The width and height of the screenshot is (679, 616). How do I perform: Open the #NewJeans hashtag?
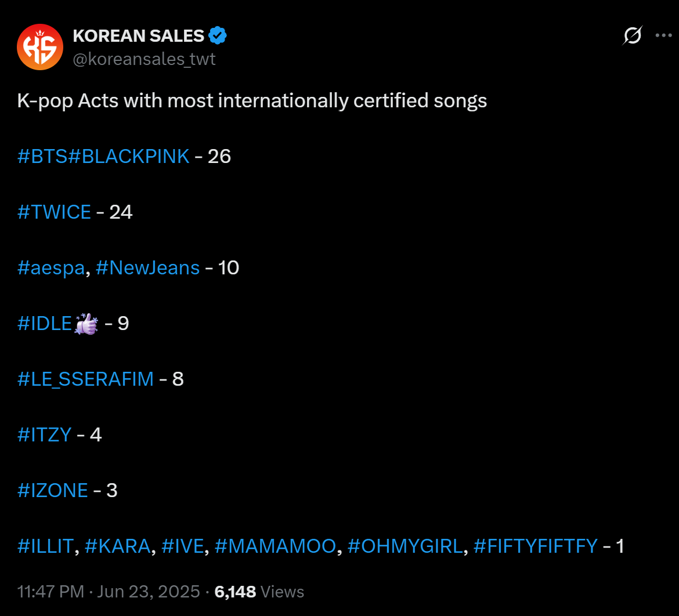(x=147, y=268)
